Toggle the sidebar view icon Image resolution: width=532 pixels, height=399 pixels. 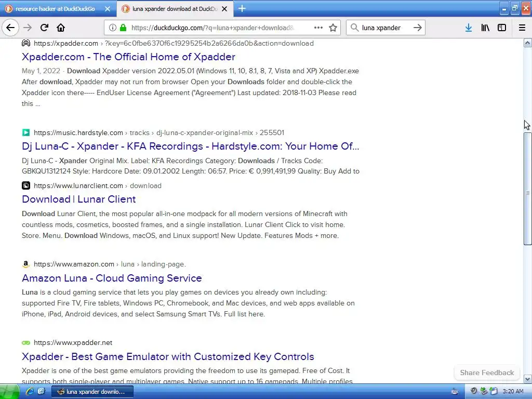tap(502, 28)
